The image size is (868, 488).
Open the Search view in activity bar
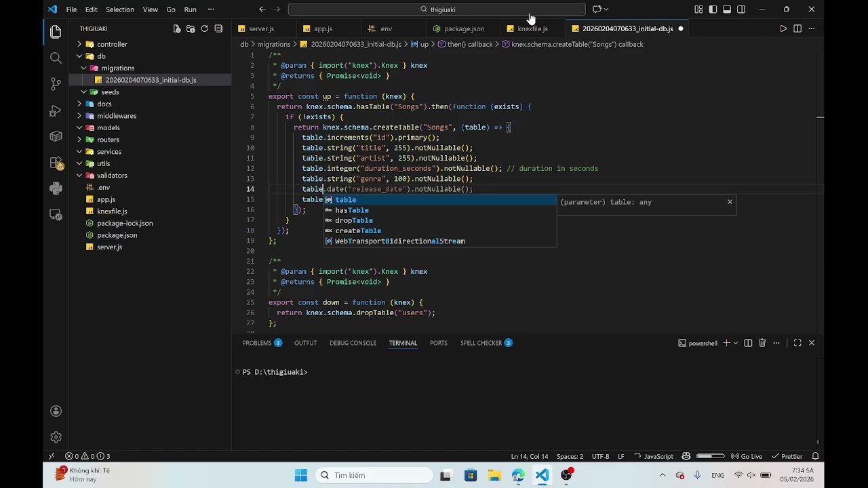56,58
